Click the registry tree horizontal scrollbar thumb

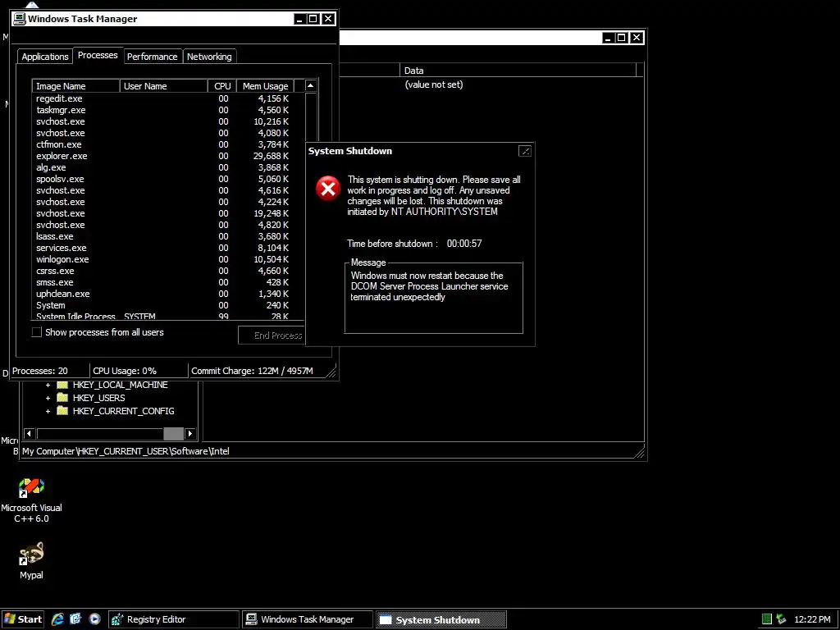173,433
